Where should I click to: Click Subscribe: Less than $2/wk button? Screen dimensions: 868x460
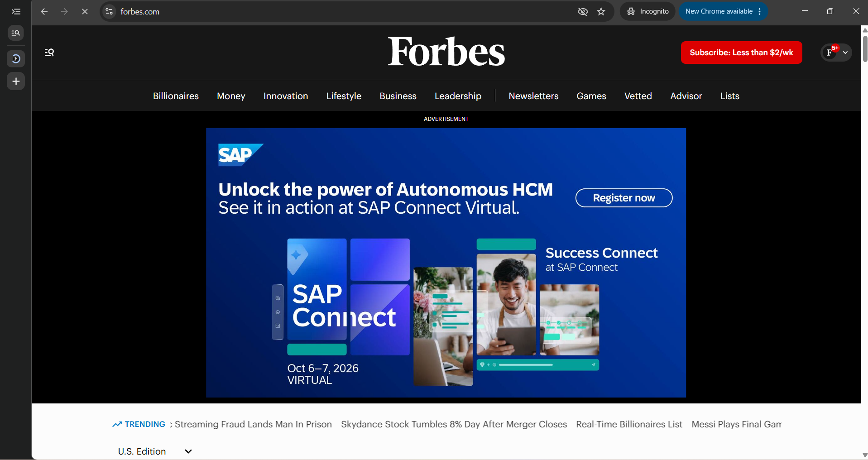[x=741, y=53]
